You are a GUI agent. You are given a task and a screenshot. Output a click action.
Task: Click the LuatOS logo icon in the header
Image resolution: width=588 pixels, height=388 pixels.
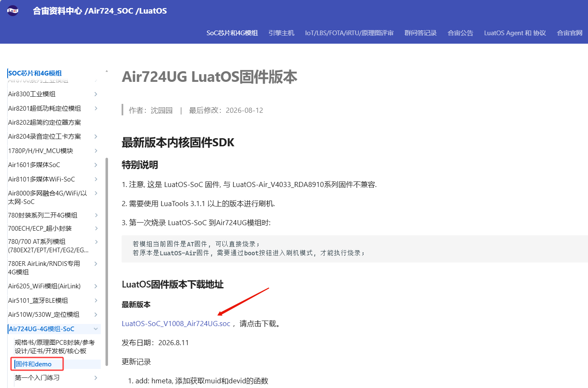[13, 10]
